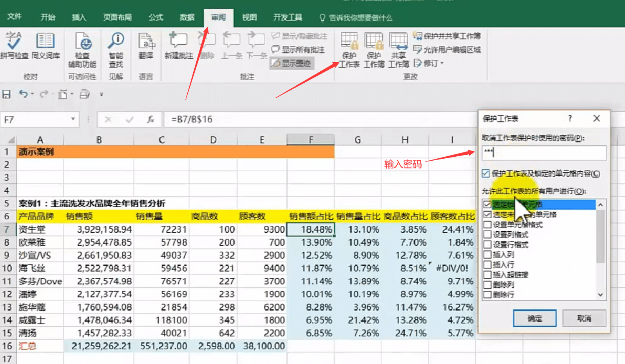Enable the 插入列 checkbox
625x364 pixels.
[x=487, y=255]
